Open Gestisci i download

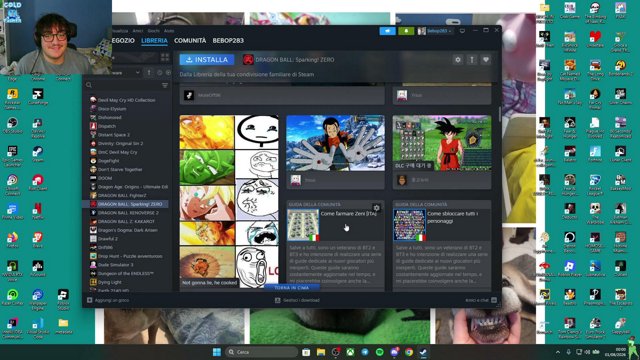pyautogui.click(x=297, y=300)
